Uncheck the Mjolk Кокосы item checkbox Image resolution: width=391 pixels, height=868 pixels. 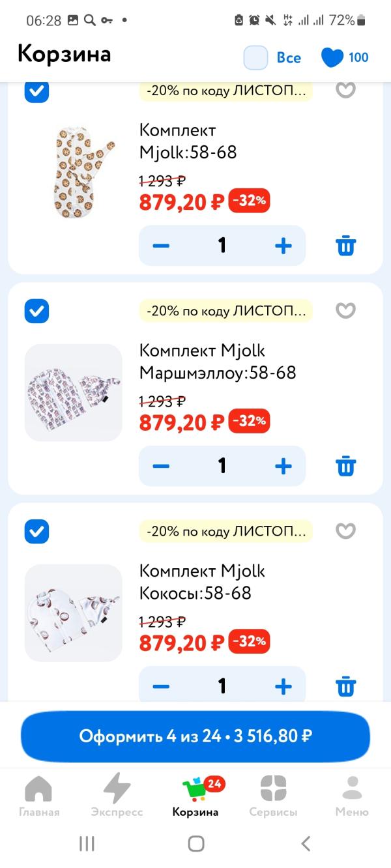coord(37,531)
